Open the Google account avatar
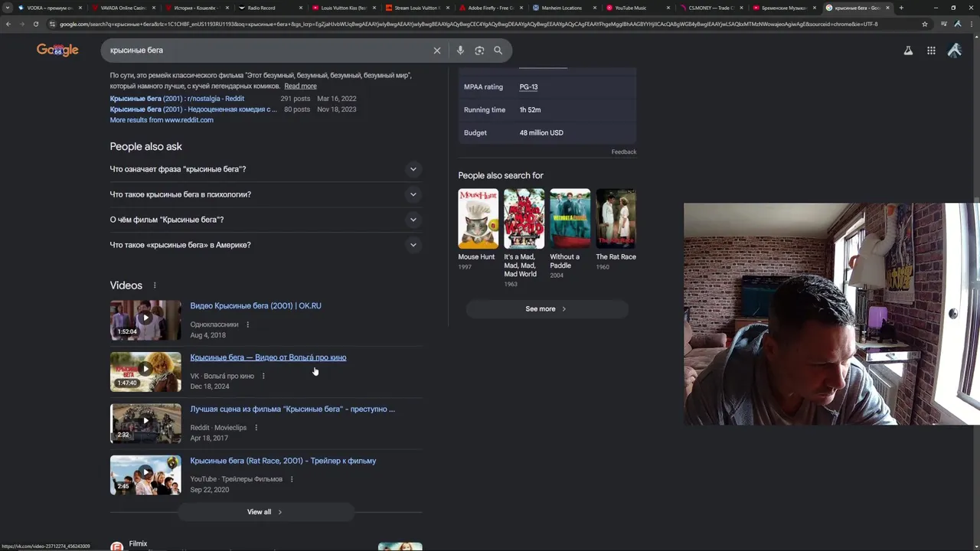This screenshot has width=980, height=551. 954,51
